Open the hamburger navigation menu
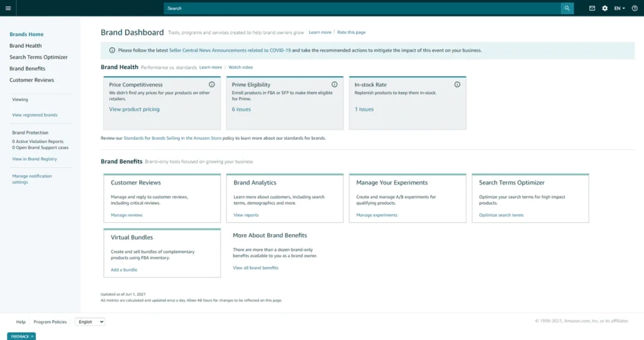This screenshot has width=644, height=340. pyautogui.click(x=8, y=8)
